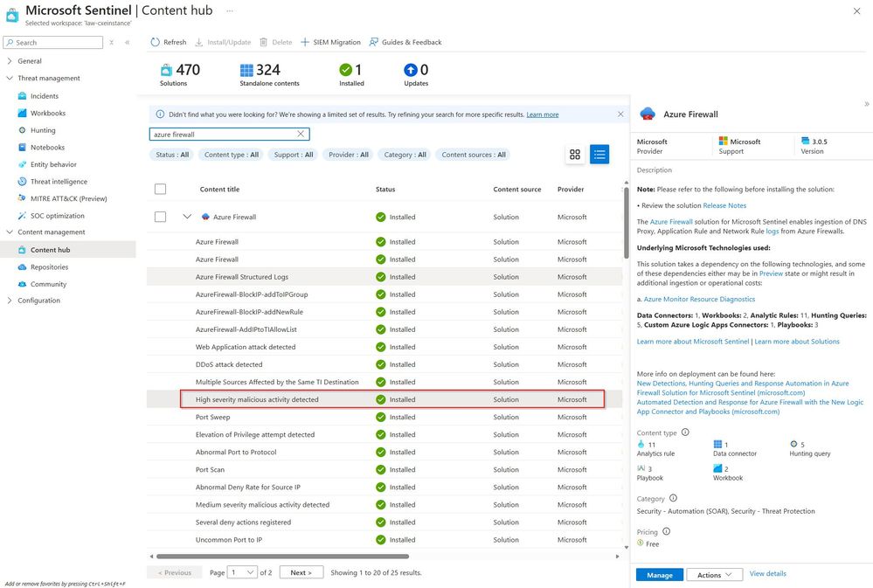This screenshot has width=873, height=588.
Task: Collapse the Azure Firewall details pane
Action: [x=866, y=104]
